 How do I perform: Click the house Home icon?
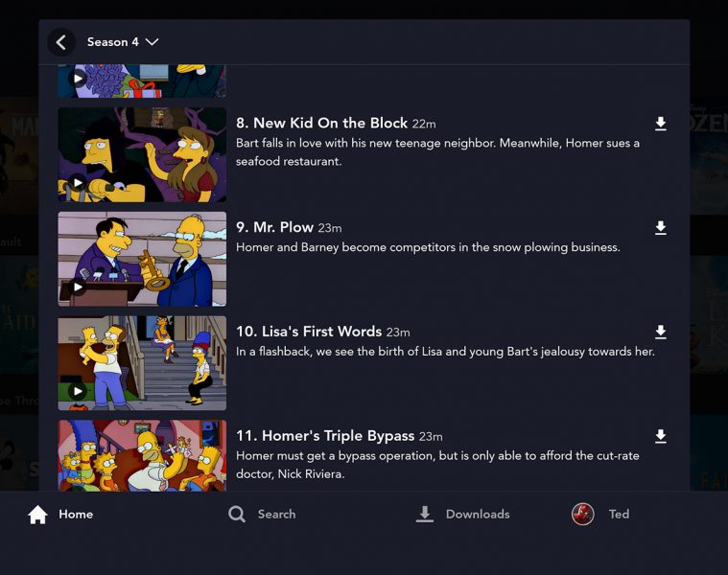click(37, 515)
